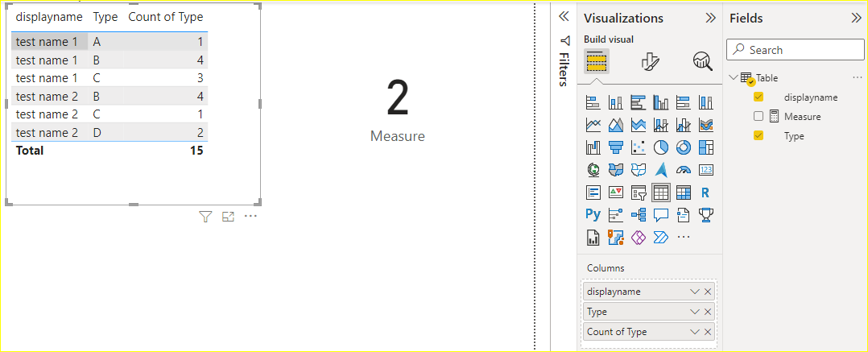Screen dimensions: 868x352
Task: Click the Filters pane label
Action: [564, 70]
